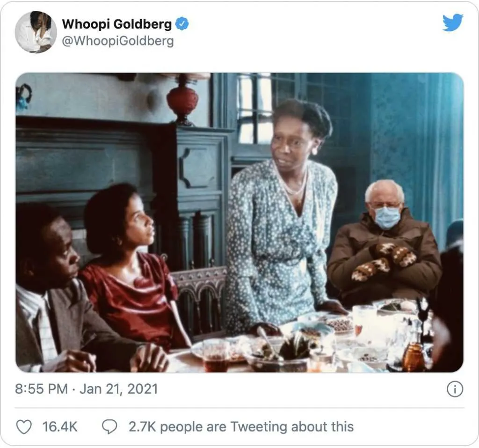Open the tweet's attached photo
The width and height of the screenshot is (479, 448).
239,222
